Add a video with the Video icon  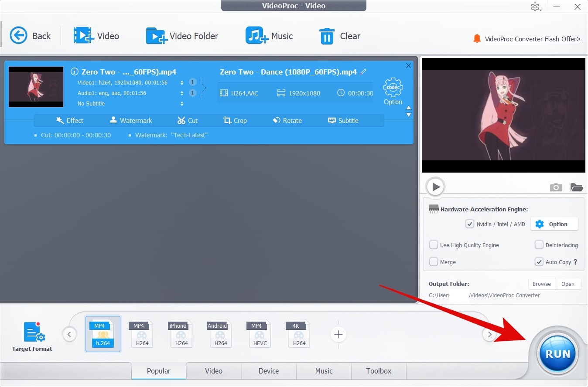pyautogui.click(x=96, y=36)
